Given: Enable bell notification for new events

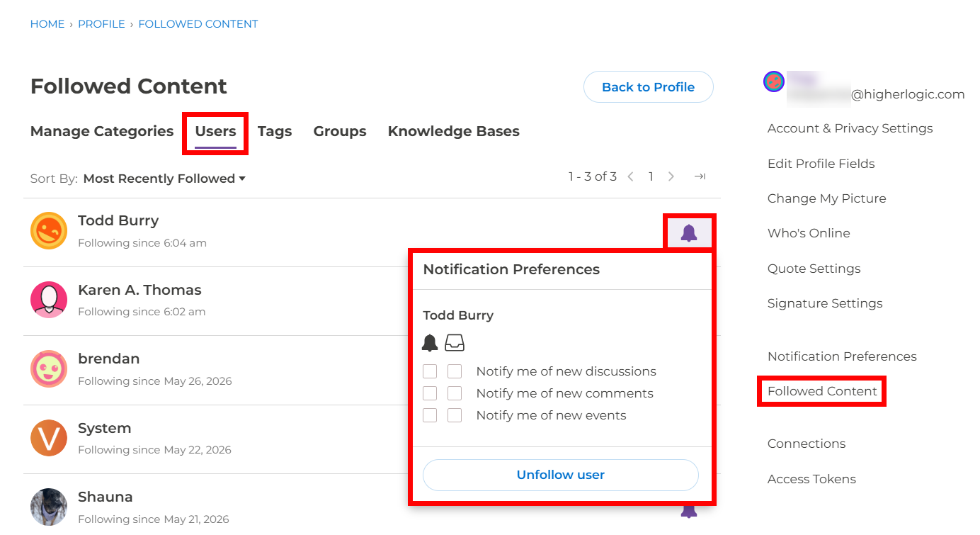Looking at the screenshot, I should [x=430, y=415].
